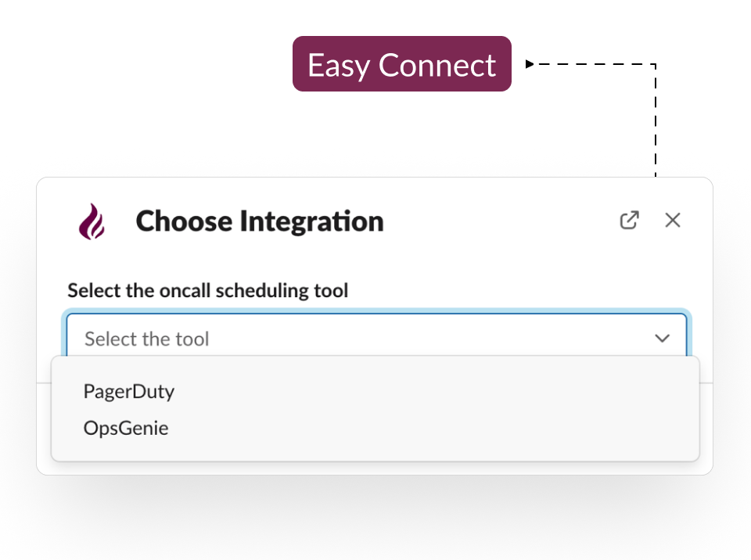The width and height of the screenshot is (751, 560).
Task: Click the down chevron in the tool selector
Action: [x=662, y=338]
